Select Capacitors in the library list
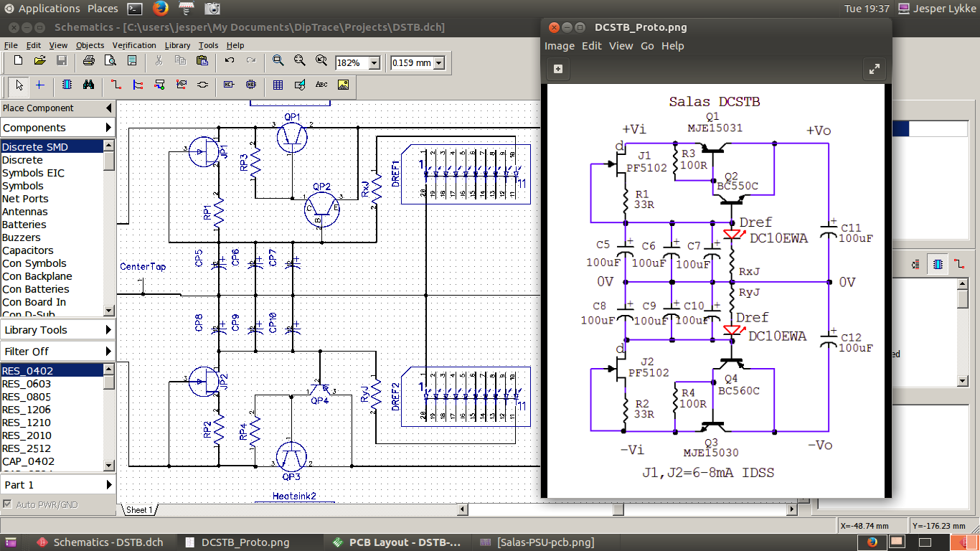The image size is (980, 551). (x=52, y=250)
